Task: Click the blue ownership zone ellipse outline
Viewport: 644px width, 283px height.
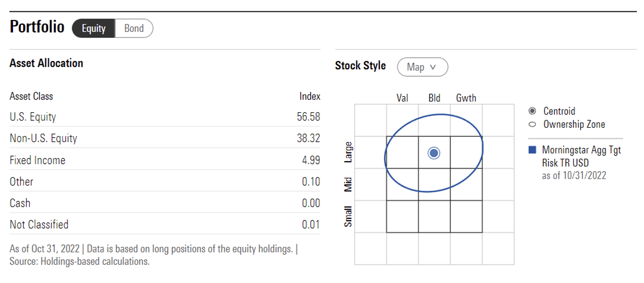Action: point(441,115)
